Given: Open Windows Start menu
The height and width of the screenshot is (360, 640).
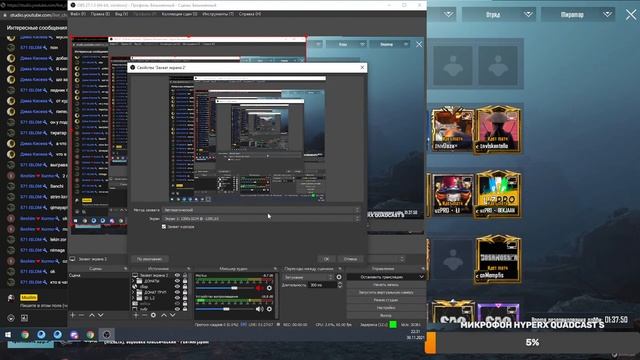Looking at the screenshot, I should (8, 335).
